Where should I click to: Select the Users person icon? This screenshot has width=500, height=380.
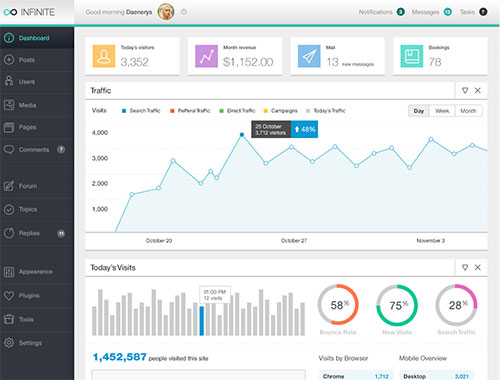[x=9, y=81]
